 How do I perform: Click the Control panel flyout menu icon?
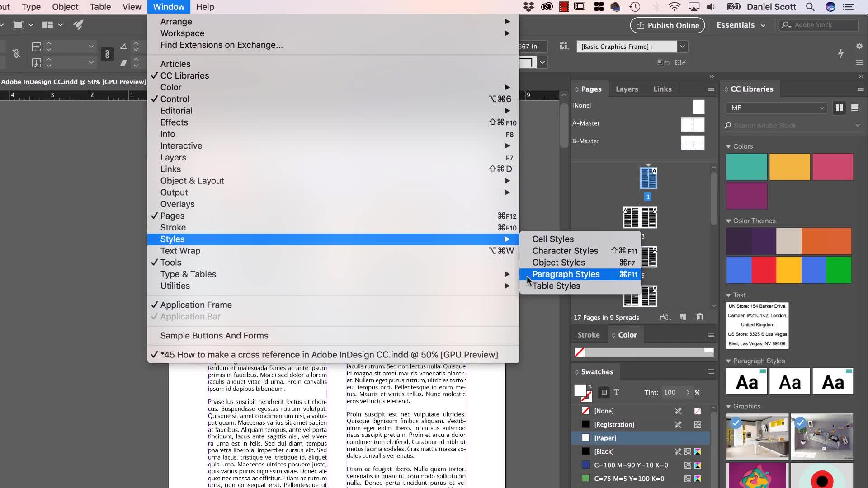(x=859, y=62)
